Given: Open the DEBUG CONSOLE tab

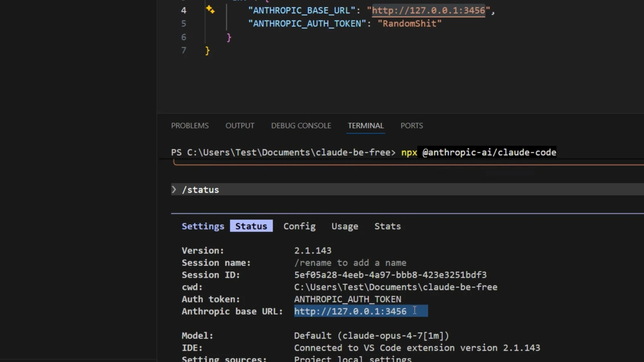Looking at the screenshot, I should pyautogui.click(x=301, y=125).
